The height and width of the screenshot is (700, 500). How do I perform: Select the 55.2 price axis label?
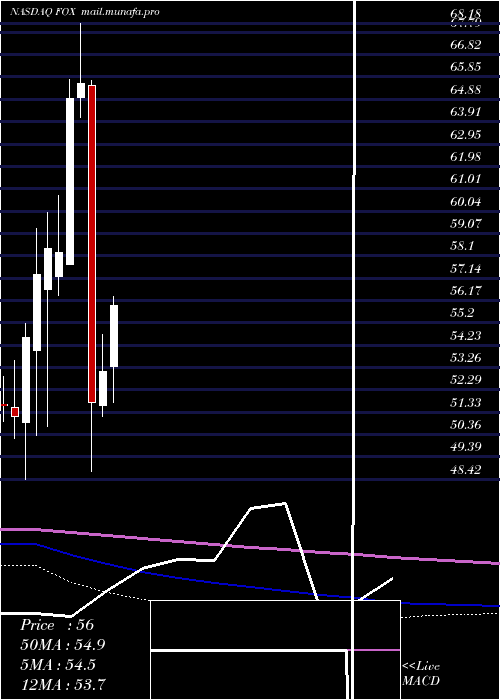[462, 313]
